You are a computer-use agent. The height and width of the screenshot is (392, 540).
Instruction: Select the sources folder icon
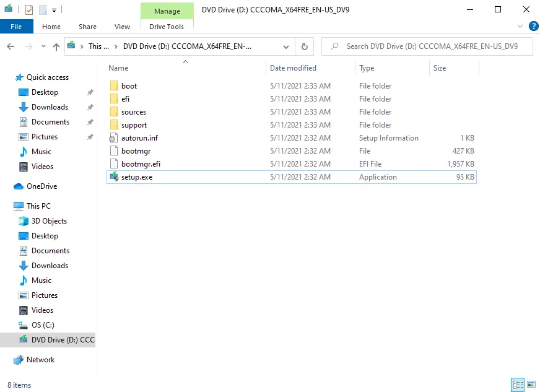point(114,112)
